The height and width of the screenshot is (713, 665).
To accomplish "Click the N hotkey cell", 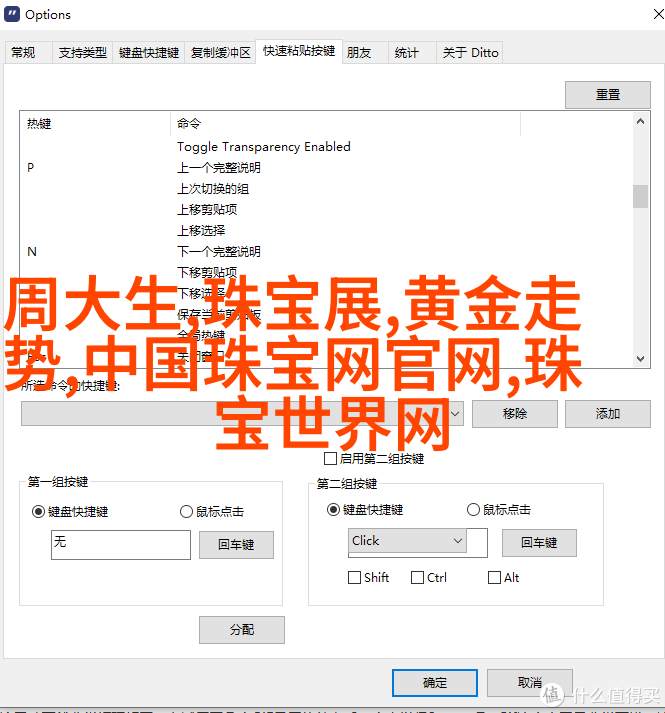I will (x=32, y=251).
